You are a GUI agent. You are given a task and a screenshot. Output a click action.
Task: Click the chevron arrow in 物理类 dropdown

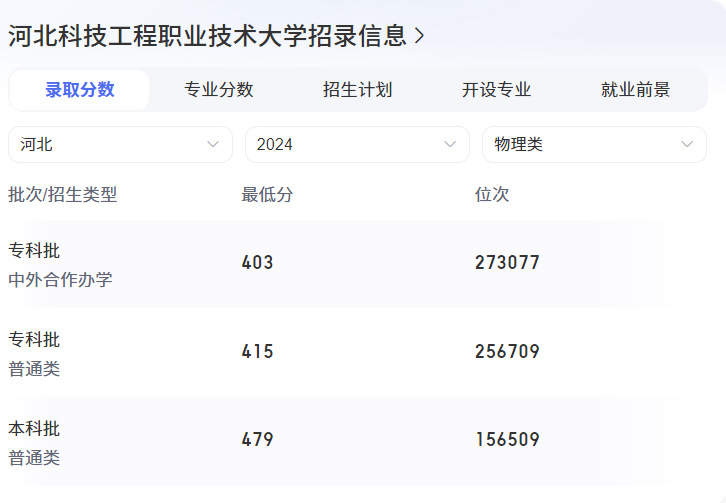point(687,145)
